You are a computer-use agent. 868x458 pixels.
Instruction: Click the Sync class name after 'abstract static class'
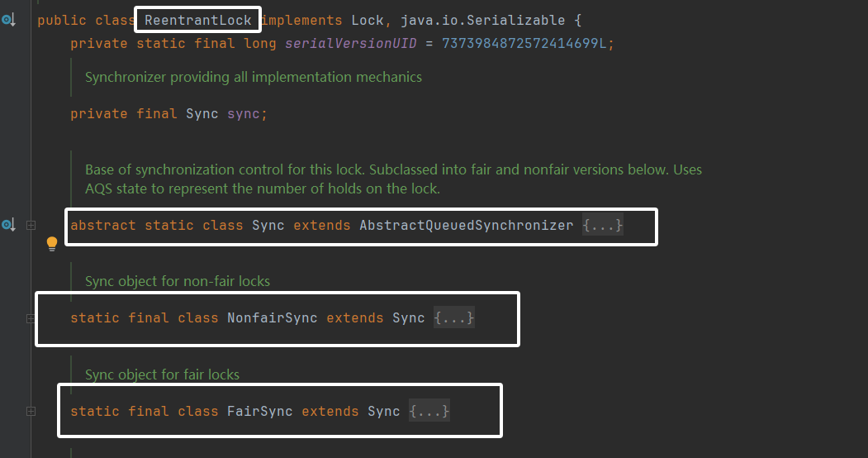[x=268, y=226]
